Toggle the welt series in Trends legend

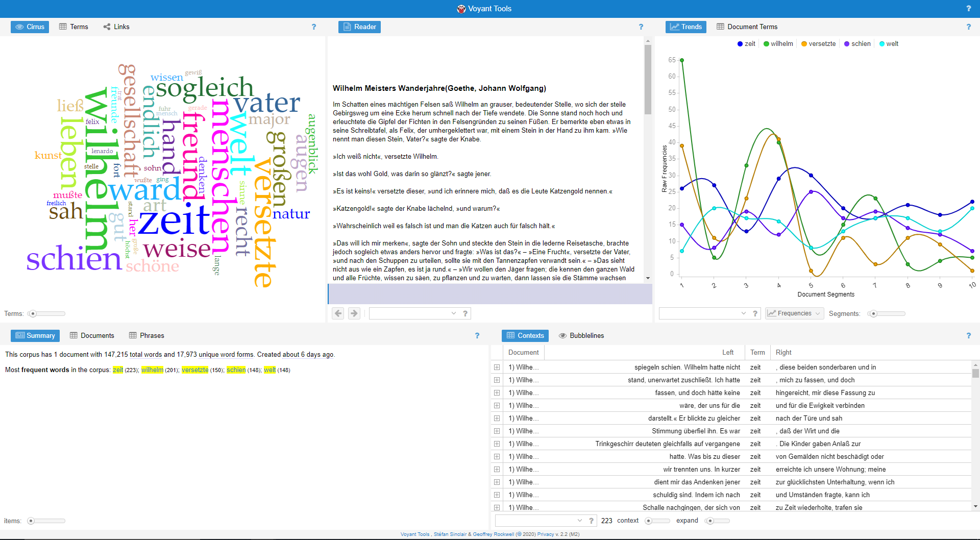(x=889, y=44)
